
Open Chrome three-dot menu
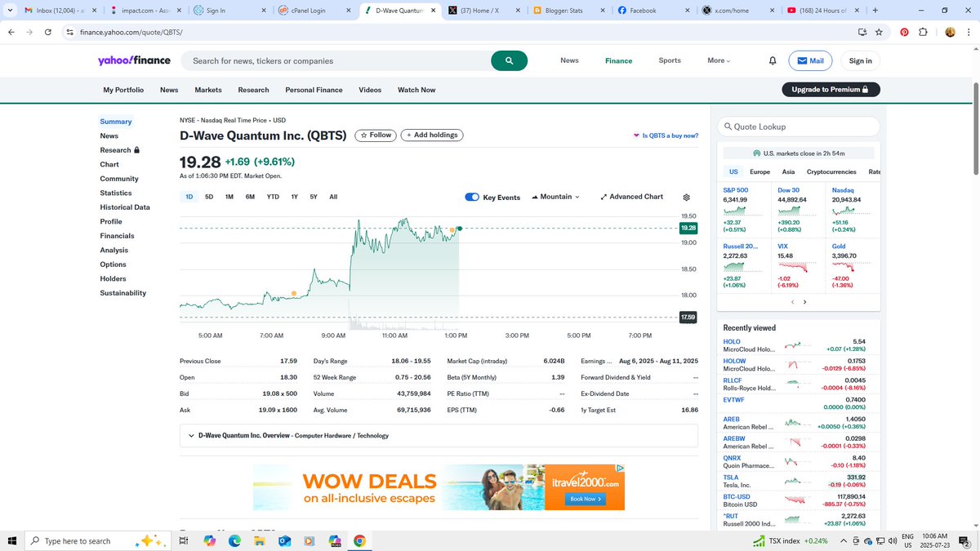(969, 32)
